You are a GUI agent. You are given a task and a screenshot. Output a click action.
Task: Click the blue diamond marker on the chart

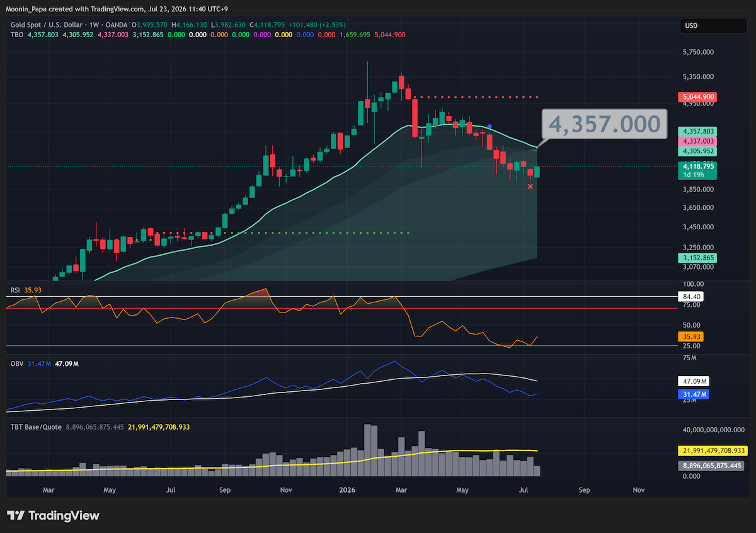[490, 127]
